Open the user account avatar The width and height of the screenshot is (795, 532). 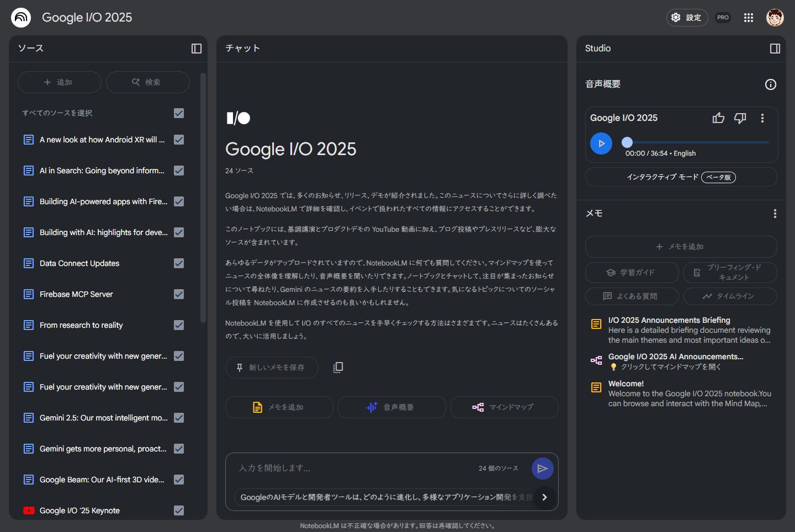pos(775,18)
